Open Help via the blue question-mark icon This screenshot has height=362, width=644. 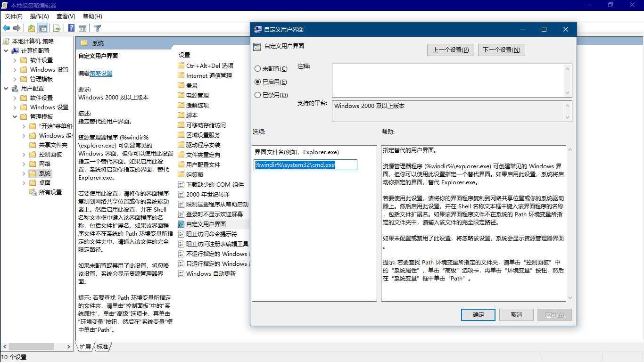coord(71,28)
